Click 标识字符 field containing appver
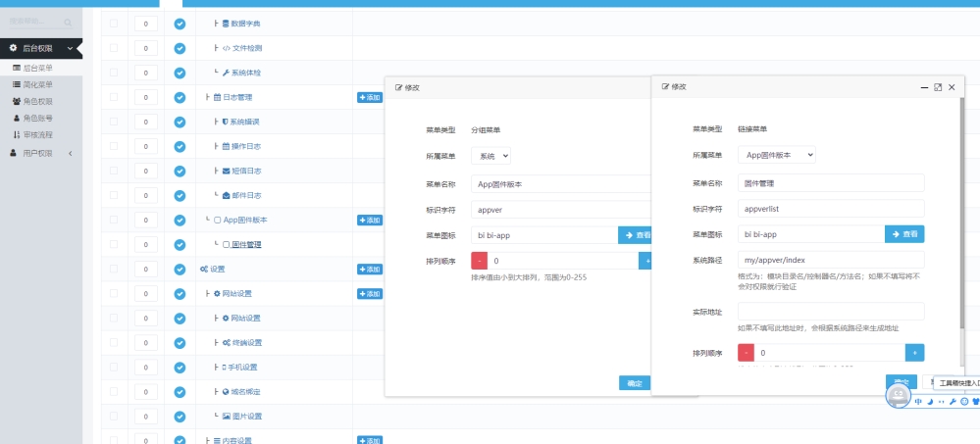The image size is (980, 444). (x=561, y=210)
